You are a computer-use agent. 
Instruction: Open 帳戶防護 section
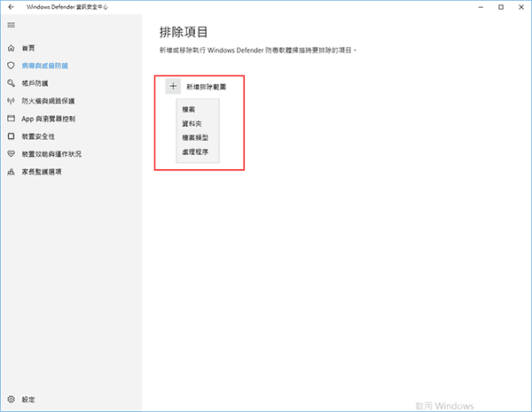35,83
